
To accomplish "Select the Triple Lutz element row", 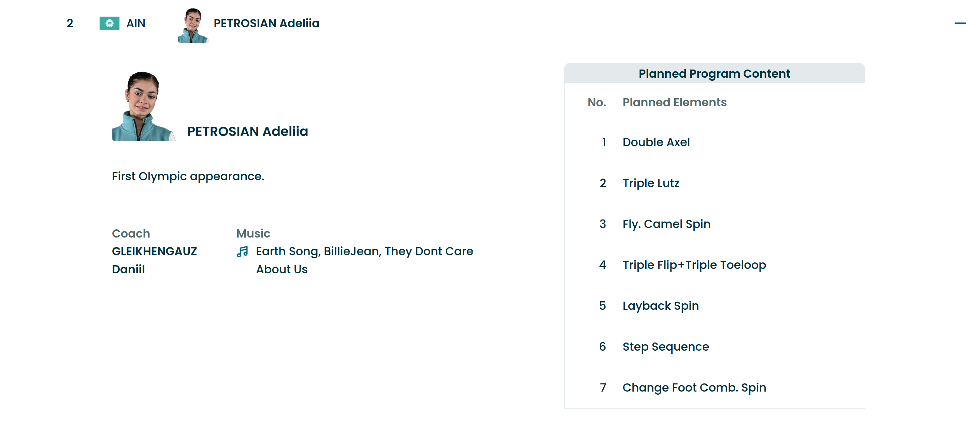I will pos(650,183).
